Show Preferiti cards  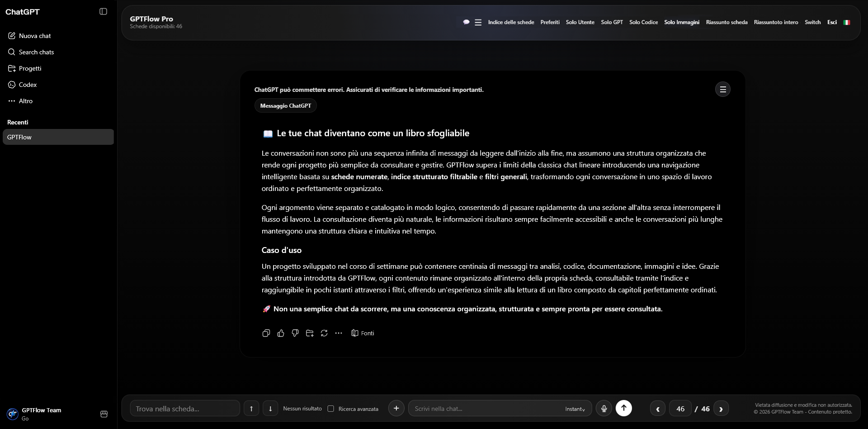550,22
